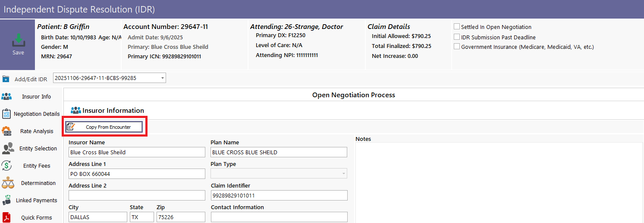
Task: Enable Settled In Open Negotiation checkbox
Action: 457,27
